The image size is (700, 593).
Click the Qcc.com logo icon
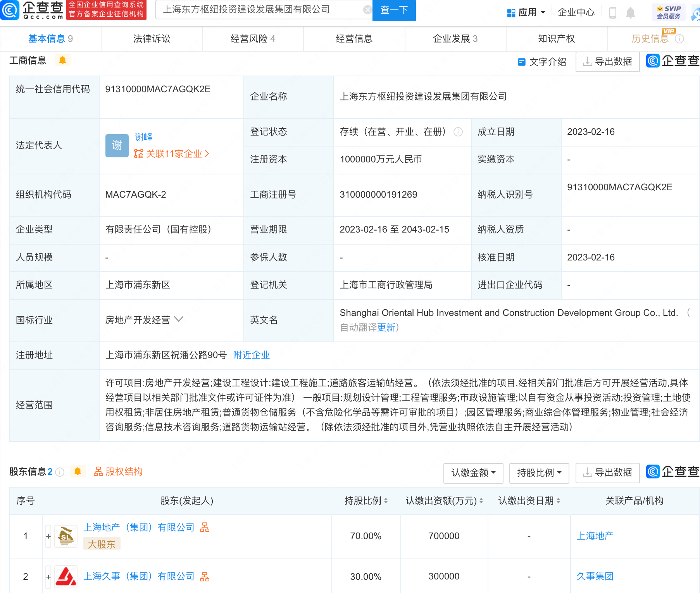(10, 10)
